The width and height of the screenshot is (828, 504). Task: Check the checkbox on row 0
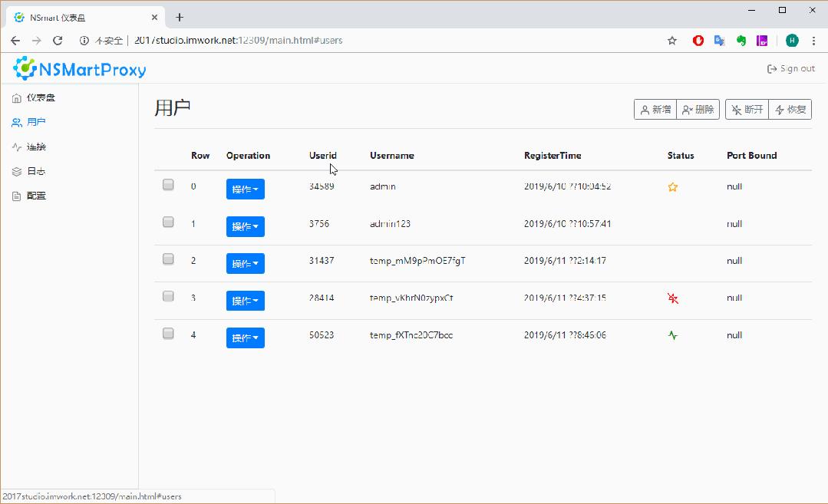tap(167, 184)
